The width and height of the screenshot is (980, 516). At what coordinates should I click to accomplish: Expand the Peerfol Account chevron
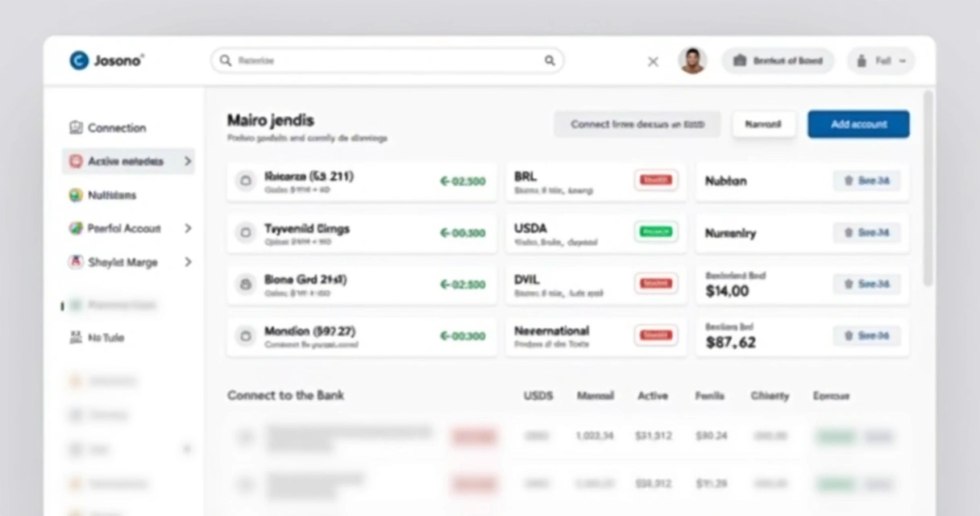(x=188, y=228)
